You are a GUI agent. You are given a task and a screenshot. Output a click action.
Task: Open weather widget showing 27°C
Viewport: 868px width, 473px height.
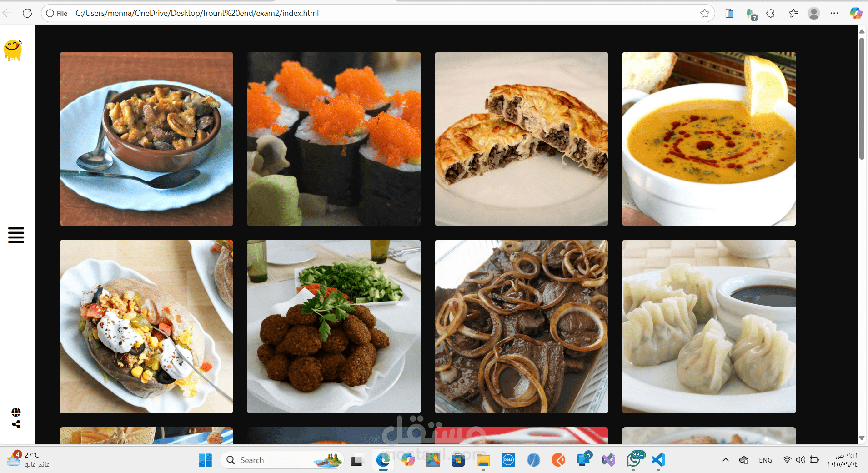pos(28,459)
